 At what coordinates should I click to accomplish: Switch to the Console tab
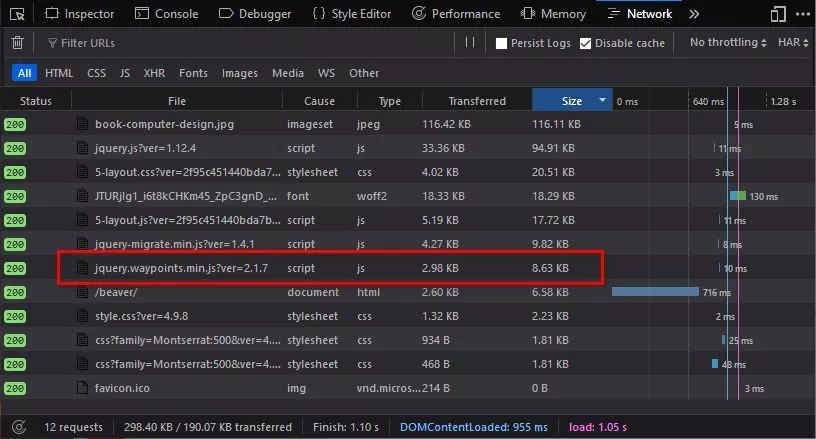(166, 14)
